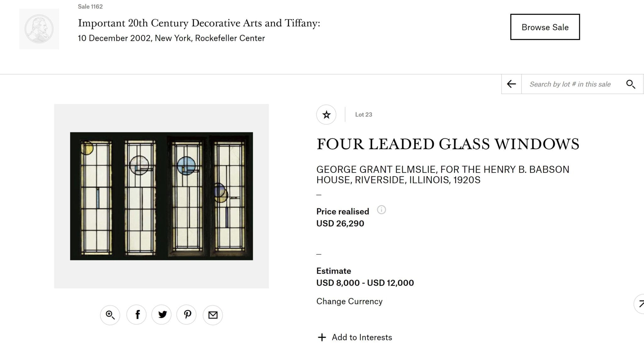The image size is (644, 345).
Task: Expand Add to Interests with plus icon
Action: tap(322, 337)
